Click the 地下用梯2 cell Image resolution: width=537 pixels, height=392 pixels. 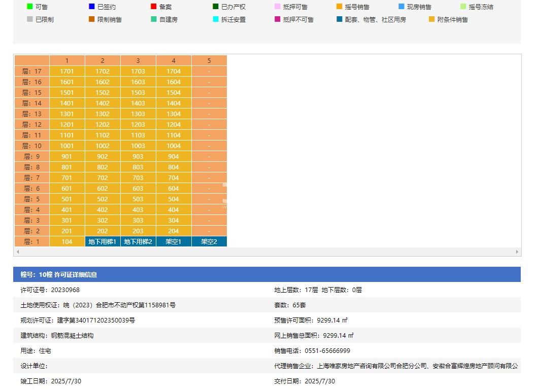[138, 241]
